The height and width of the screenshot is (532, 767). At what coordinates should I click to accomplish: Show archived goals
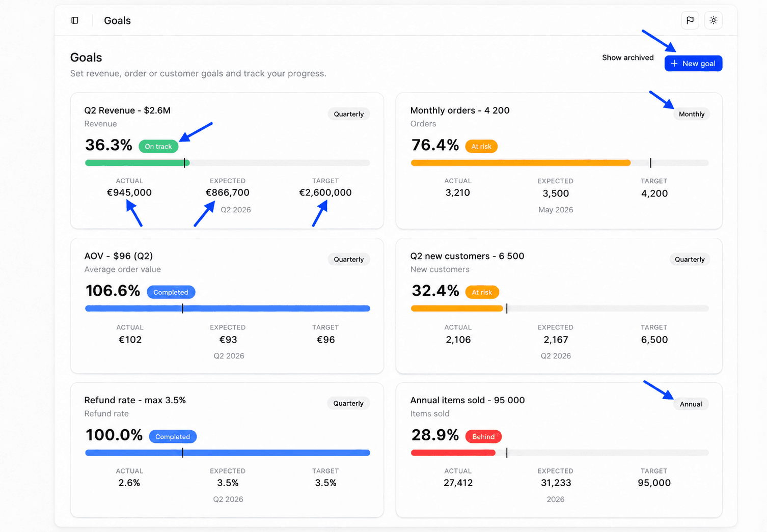coord(627,58)
